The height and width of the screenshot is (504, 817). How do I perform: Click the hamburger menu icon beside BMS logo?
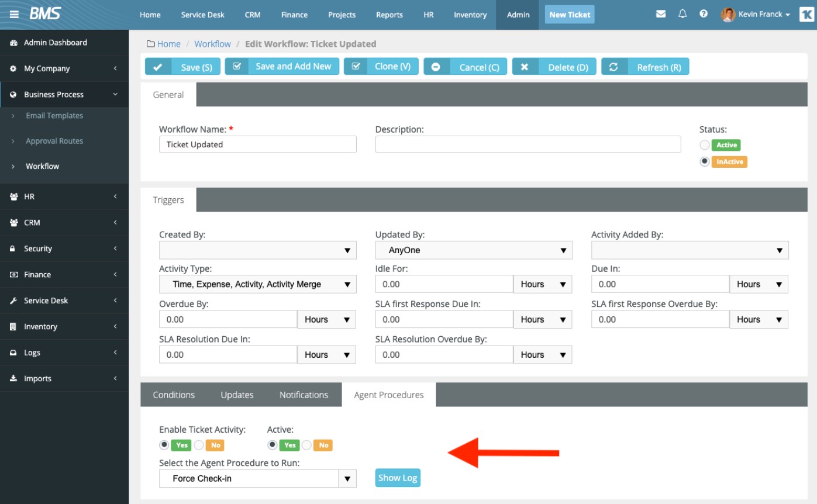pyautogui.click(x=14, y=15)
